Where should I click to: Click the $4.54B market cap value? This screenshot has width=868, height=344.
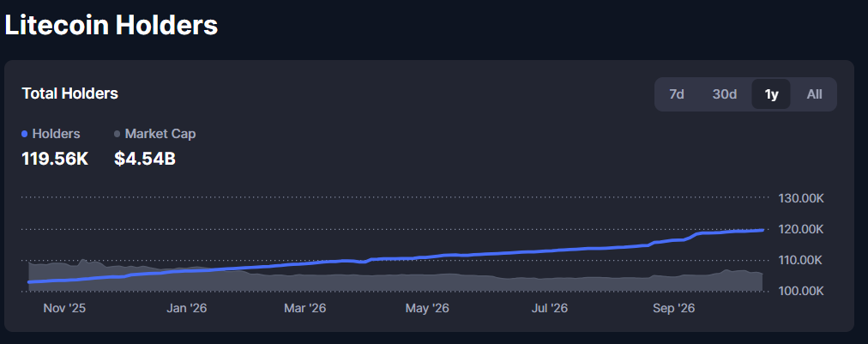pos(145,159)
